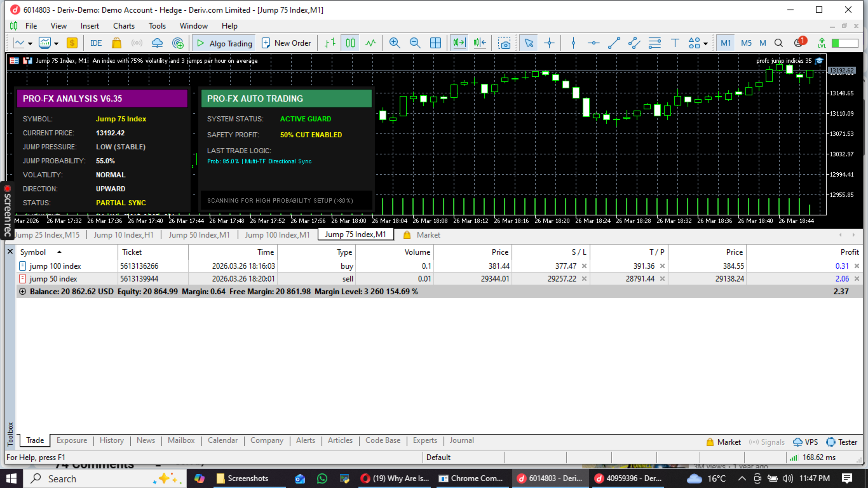Open the Market shopping bag icon
The width and height of the screenshot is (868, 488).
coord(116,43)
